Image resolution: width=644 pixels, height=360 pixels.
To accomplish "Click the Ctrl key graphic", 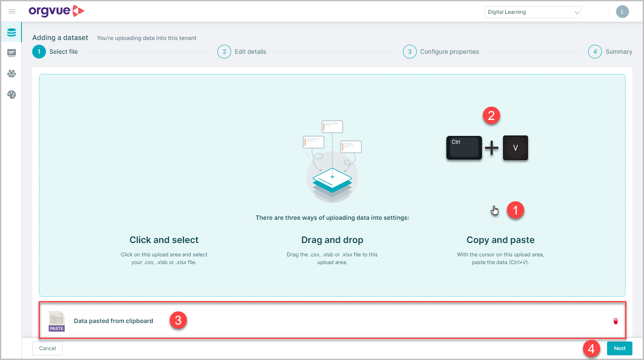I will (464, 148).
